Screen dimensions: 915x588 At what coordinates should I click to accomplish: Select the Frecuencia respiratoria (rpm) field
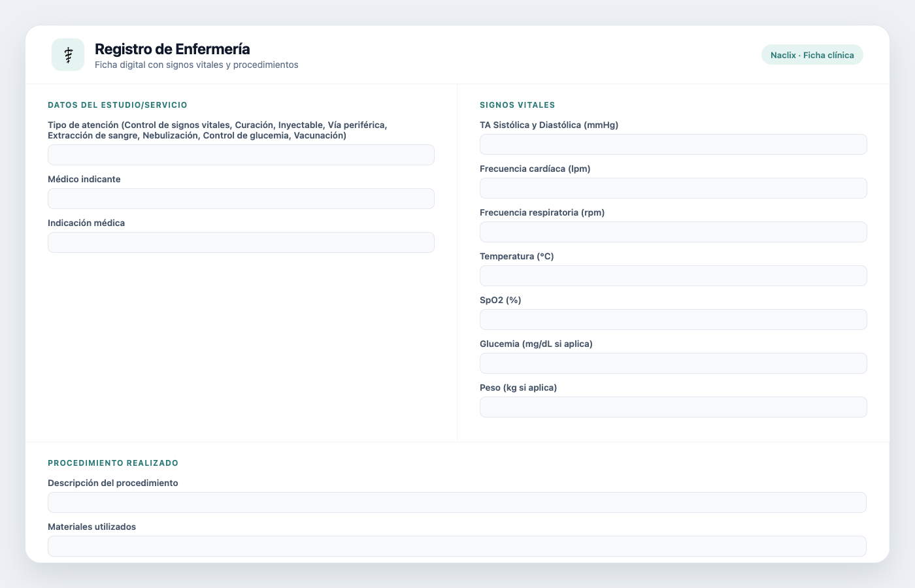(673, 232)
